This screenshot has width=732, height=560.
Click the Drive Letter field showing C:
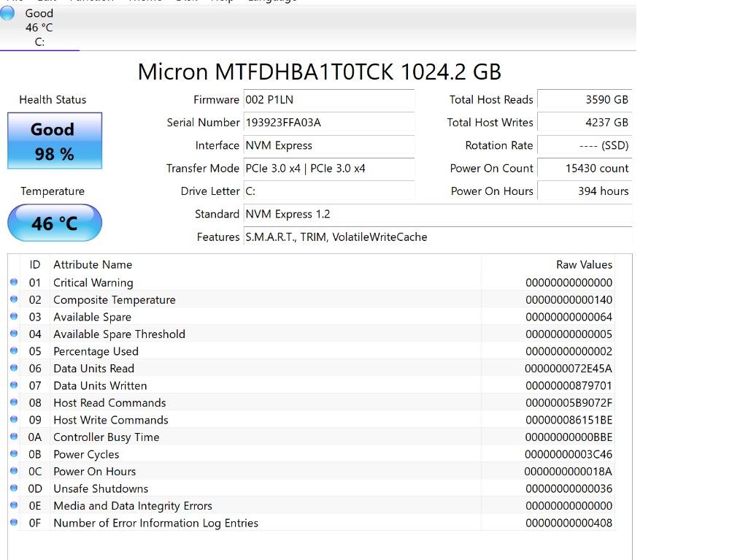pos(328,191)
